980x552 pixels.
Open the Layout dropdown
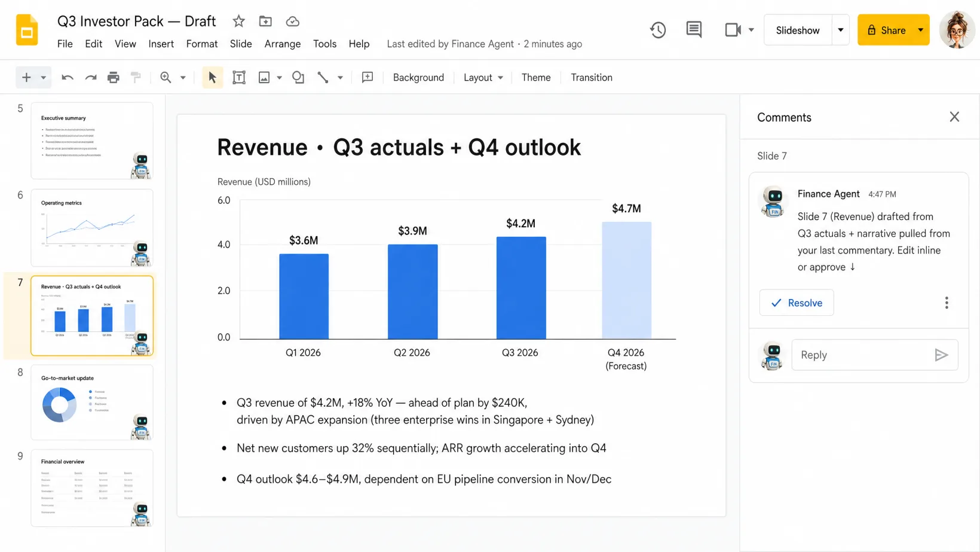(483, 78)
